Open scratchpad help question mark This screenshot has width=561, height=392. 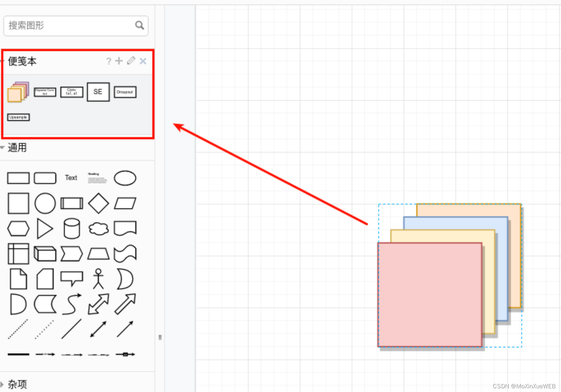(109, 61)
